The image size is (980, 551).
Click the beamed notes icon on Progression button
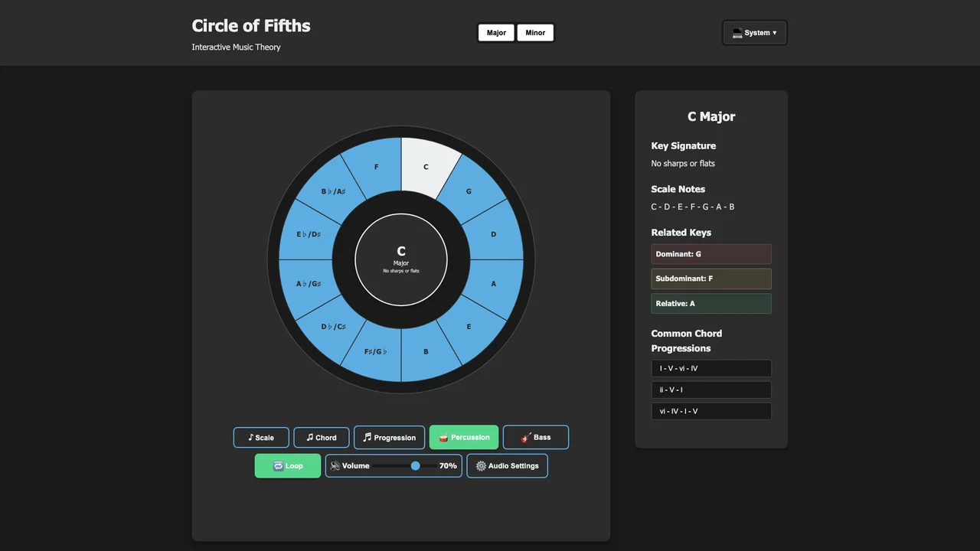pos(367,437)
